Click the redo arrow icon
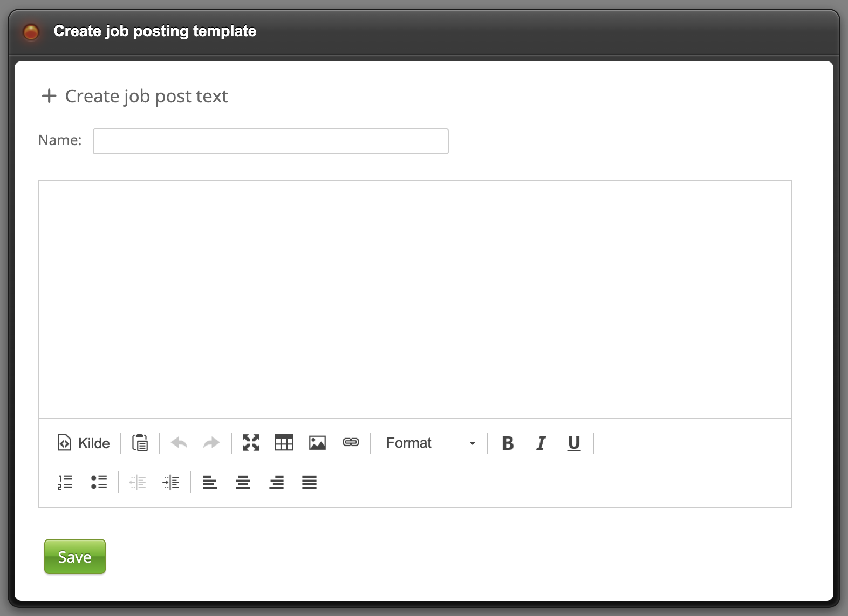Viewport: 848px width, 616px height. tap(211, 443)
